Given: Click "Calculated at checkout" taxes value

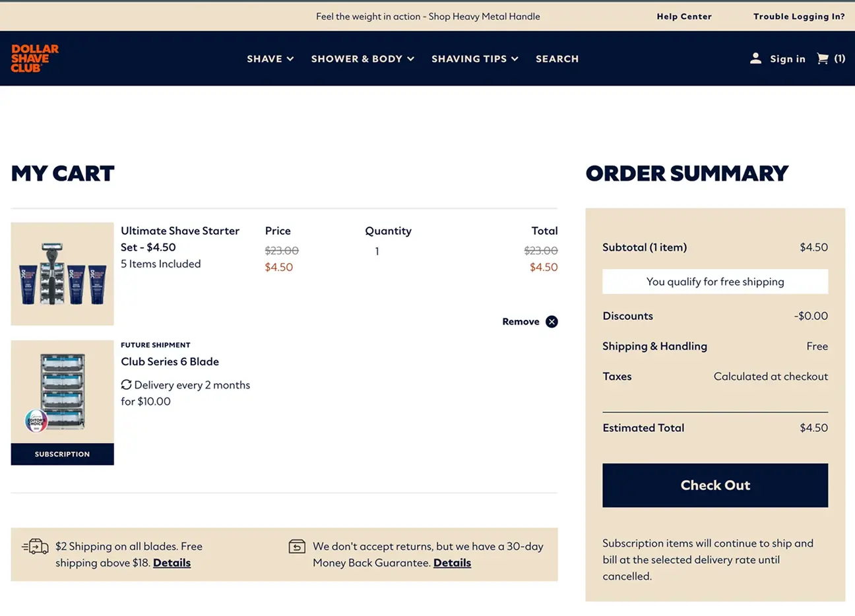Looking at the screenshot, I should (771, 377).
